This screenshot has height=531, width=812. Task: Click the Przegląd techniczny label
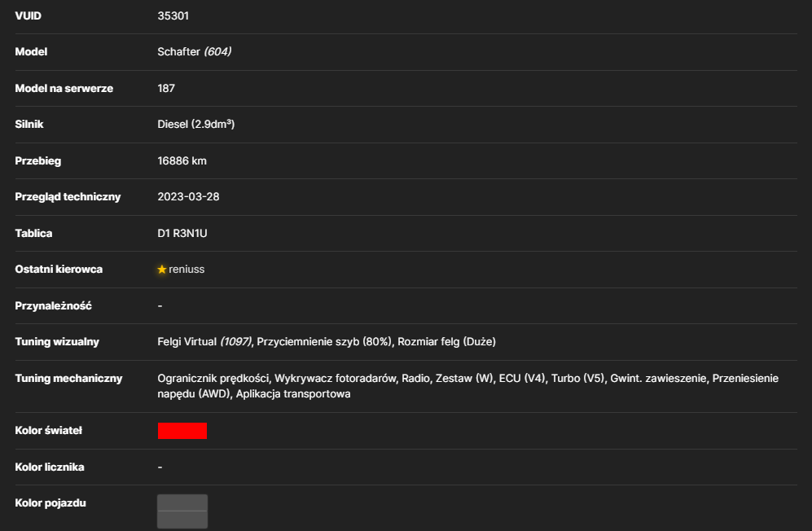point(68,197)
